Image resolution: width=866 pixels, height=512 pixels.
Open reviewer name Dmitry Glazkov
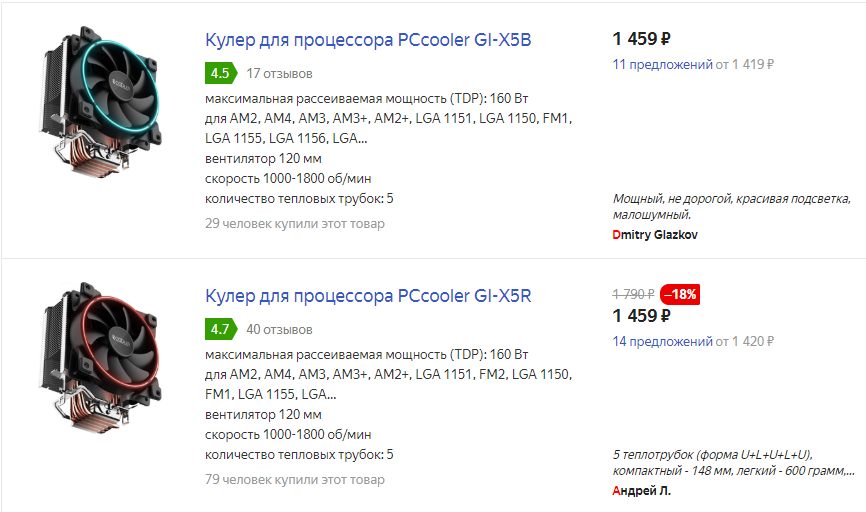tap(655, 235)
